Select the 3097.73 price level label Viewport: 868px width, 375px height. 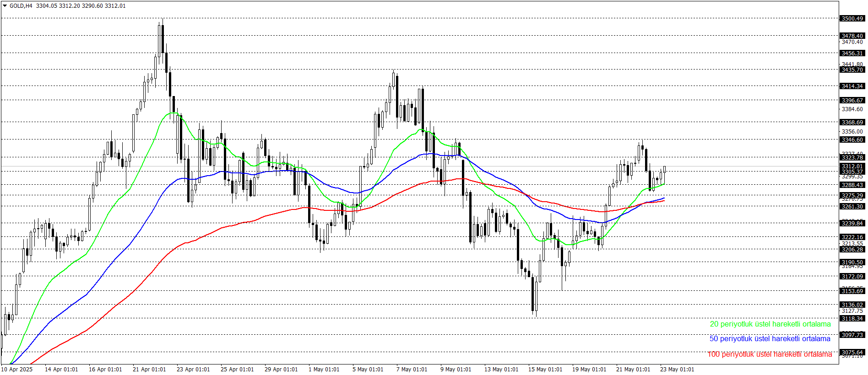click(x=852, y=335)
